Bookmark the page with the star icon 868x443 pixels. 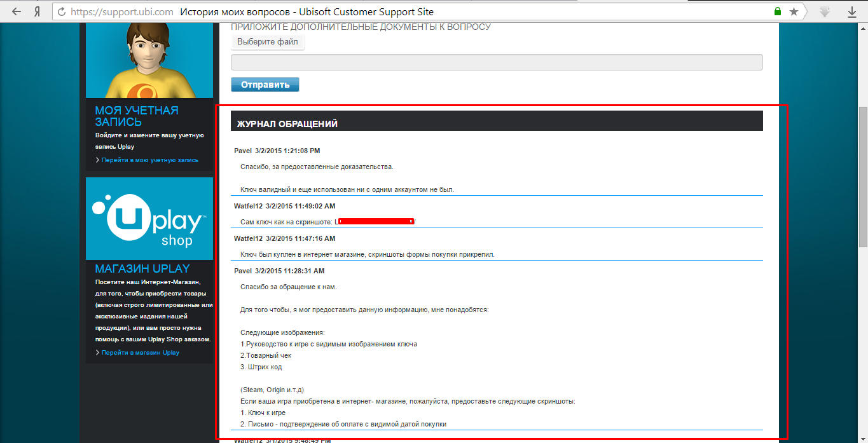click(x=794, y=11)
